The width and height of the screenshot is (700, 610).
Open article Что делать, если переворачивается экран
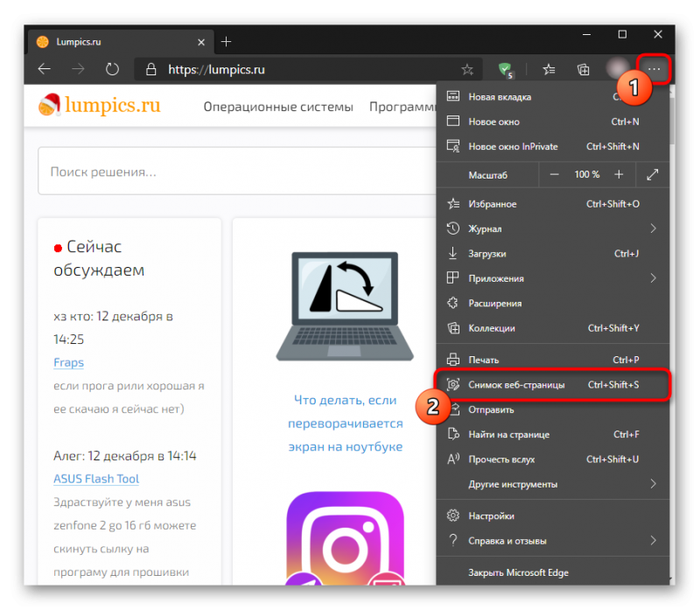click(345, 423)
